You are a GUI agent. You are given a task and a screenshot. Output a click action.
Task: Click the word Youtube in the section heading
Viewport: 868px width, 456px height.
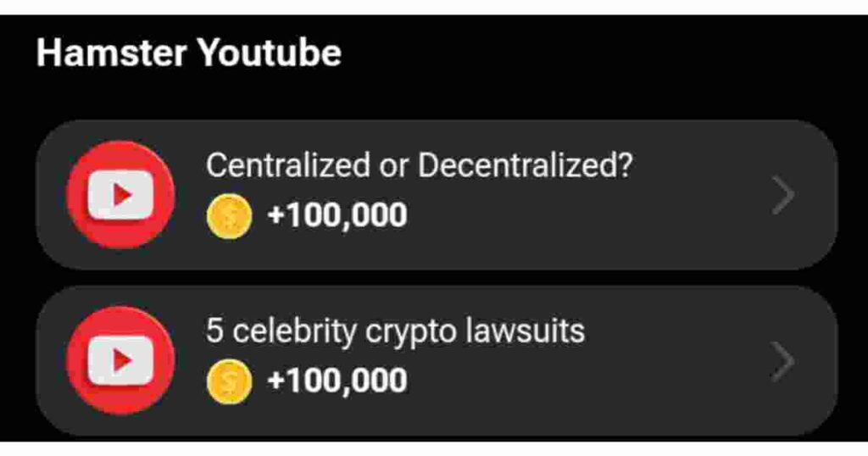pyautogui.click(x=269, y=53)
